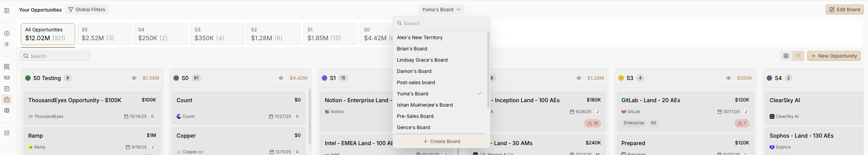Click the warning badge showing 19
Screen dimensions: 868x155
pyautogui.click(x=592, y=123)
